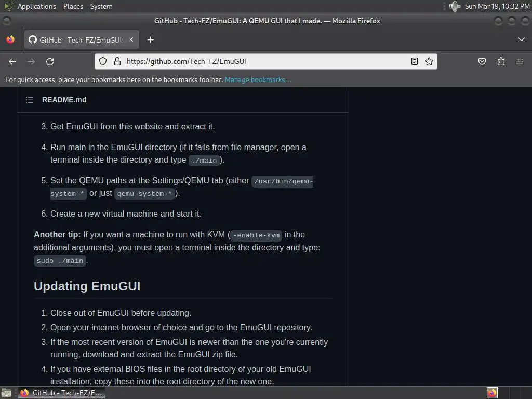Open the extensions puzzle icon
Viewport: 532px width, 399px height.
(x=501, y=61)
